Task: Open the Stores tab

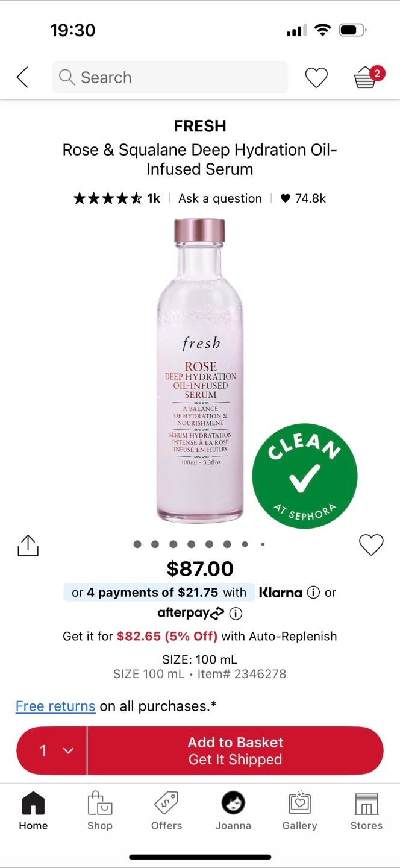Action: point(366,811)
